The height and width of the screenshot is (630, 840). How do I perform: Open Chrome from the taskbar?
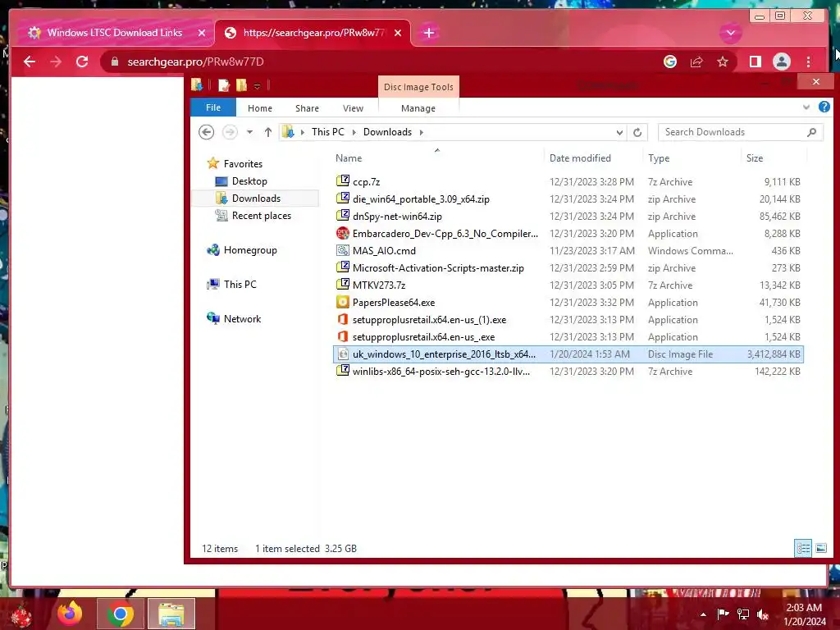pyautogui.click(x=120, y=614)
